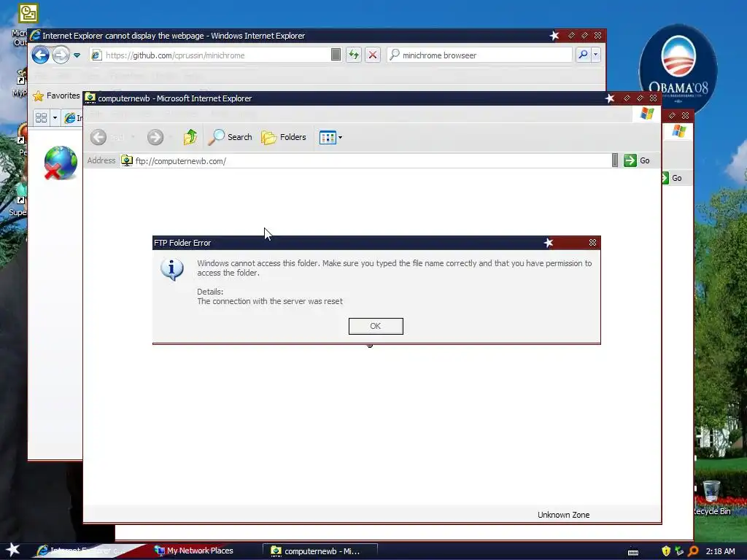Click the globe with red X error icon

pos(61,163)
